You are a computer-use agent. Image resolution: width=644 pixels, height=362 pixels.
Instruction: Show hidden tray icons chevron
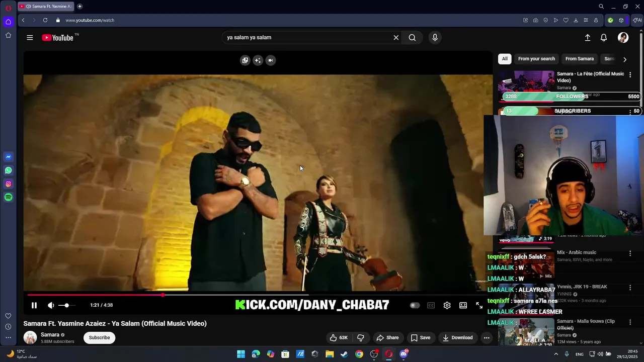pos(556,354)
